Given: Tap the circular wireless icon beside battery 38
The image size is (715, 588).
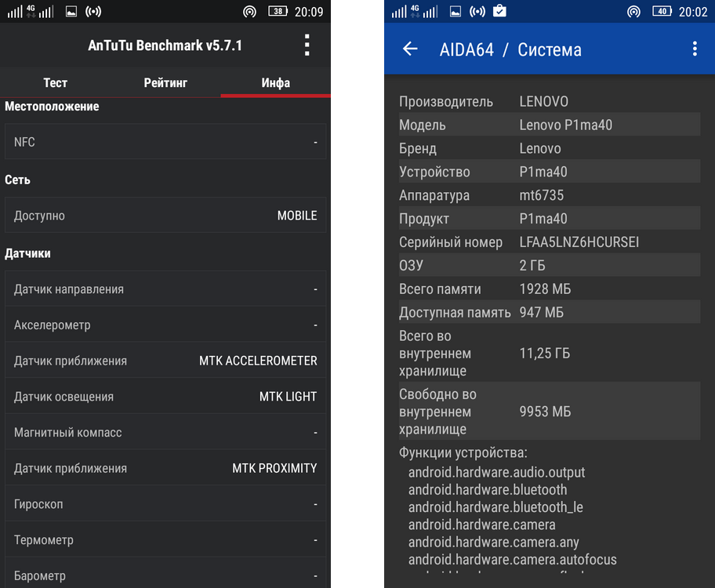Looking at the screenshot, I should (249, 12).
